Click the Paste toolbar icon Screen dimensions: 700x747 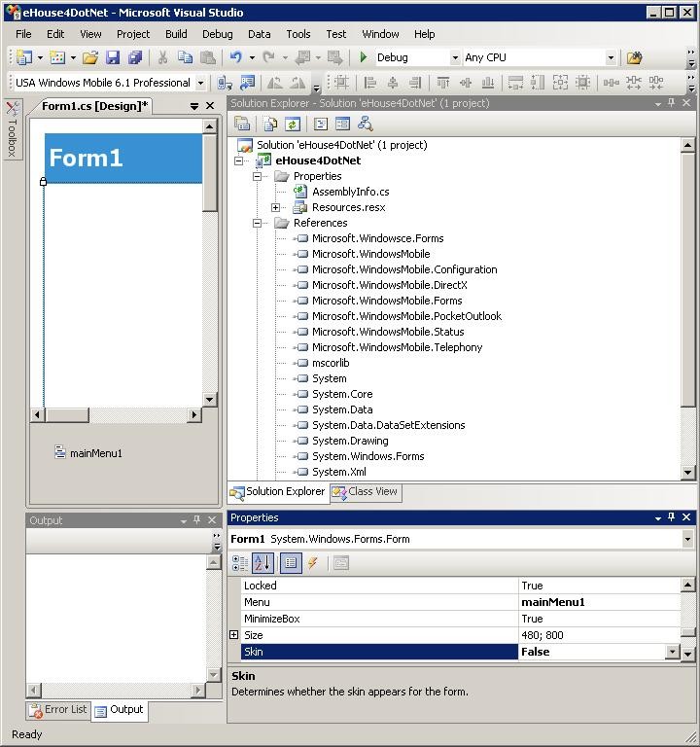(x=208, y=57)
